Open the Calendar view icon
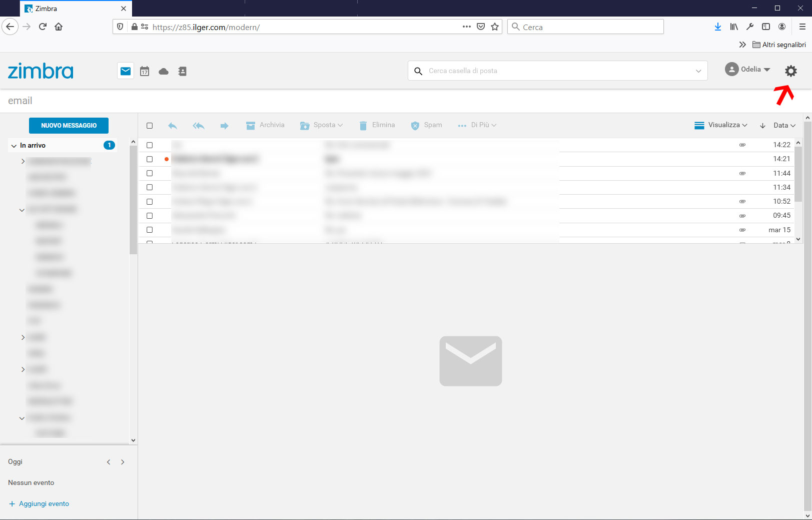 point(145,71)
